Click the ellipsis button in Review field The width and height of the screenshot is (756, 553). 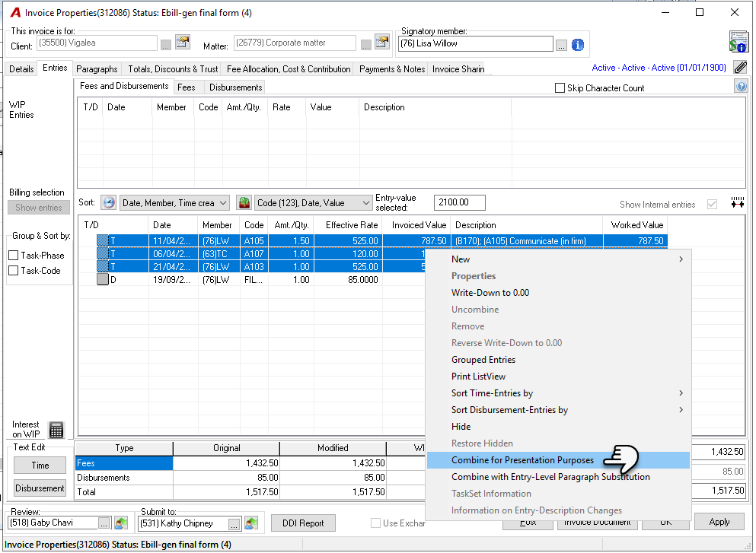104,523
